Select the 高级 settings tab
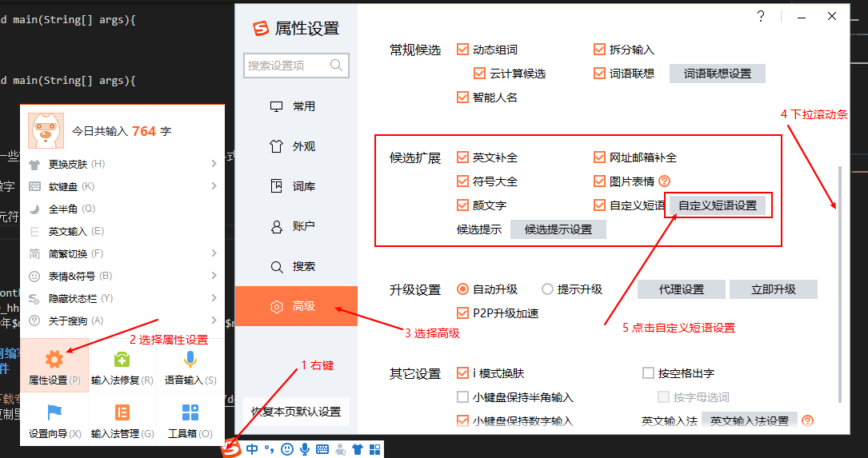Viewport: 868px width, 458px height. [296, 306]
